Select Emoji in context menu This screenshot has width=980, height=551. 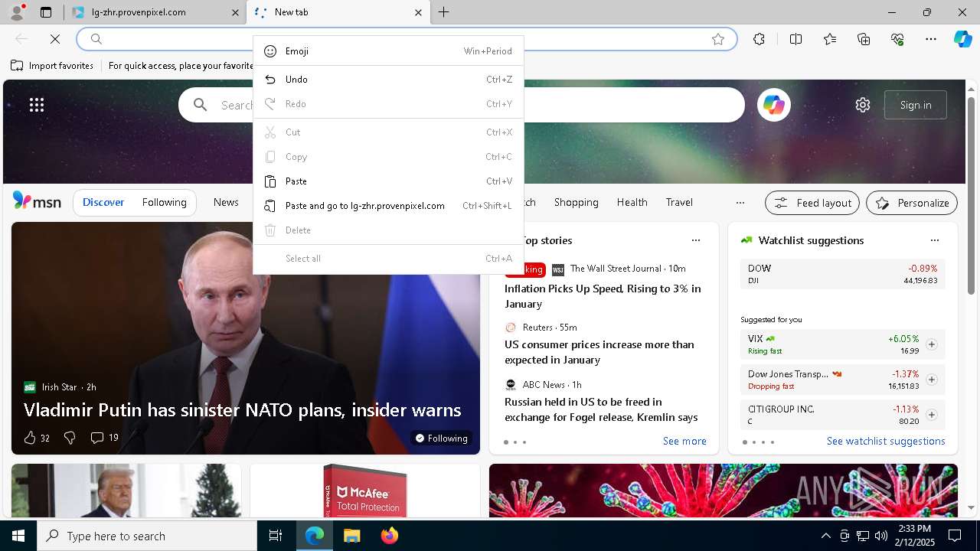click(x=388, y=51)
